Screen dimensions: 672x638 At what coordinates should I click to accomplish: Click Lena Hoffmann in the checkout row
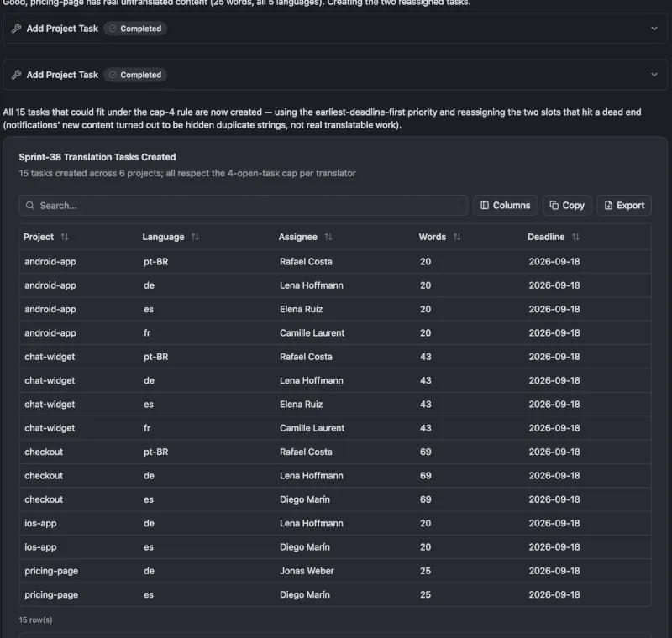tap(312, 476)
